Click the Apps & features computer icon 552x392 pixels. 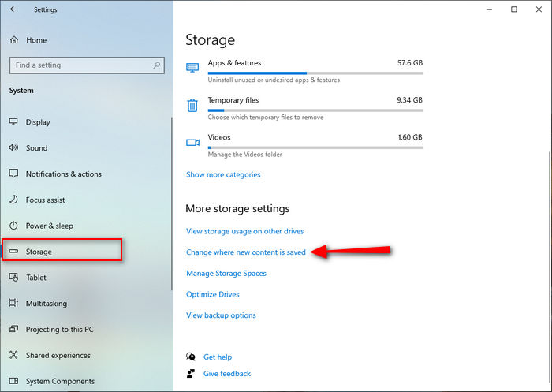click(x=192, y=67)
